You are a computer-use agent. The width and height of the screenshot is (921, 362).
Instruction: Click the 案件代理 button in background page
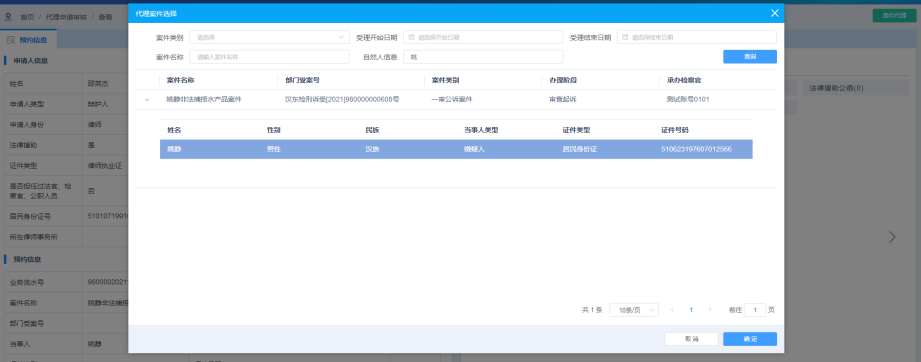coord(895,16)
